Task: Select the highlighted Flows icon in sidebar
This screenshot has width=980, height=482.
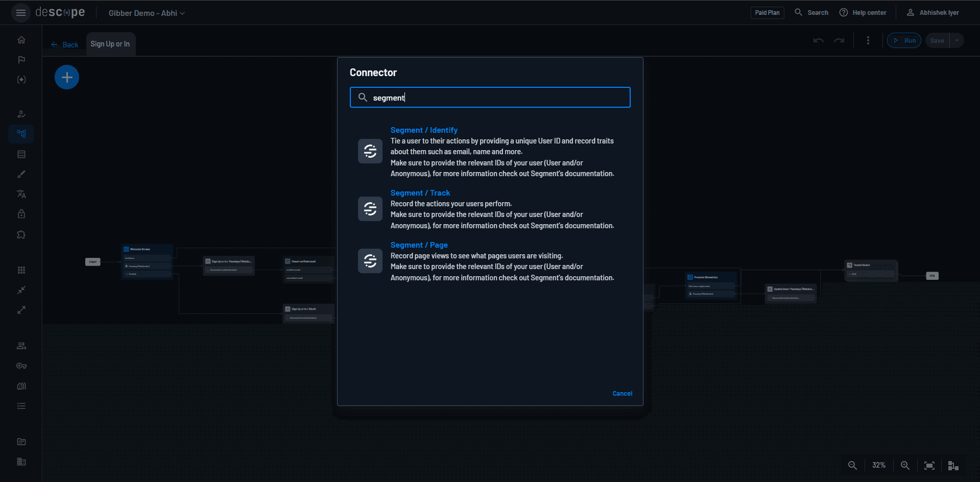Action: pyautogui.click(x=21, y=134)
